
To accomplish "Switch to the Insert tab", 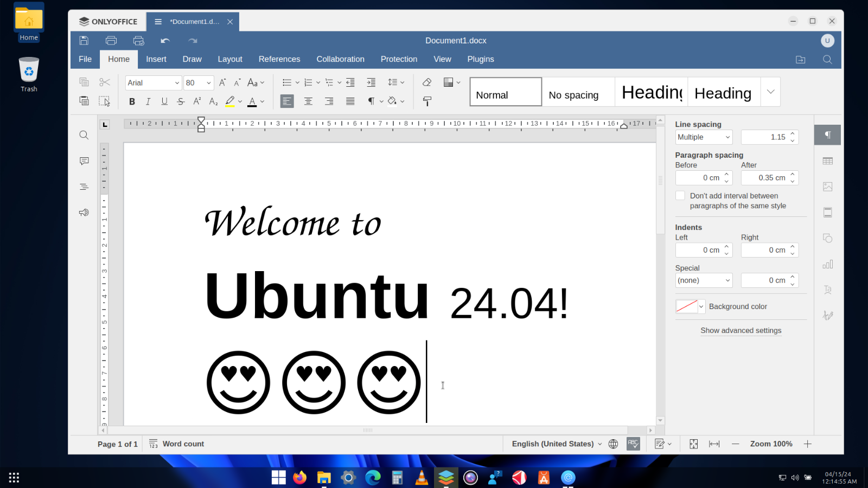I will [x=156, y=59].
